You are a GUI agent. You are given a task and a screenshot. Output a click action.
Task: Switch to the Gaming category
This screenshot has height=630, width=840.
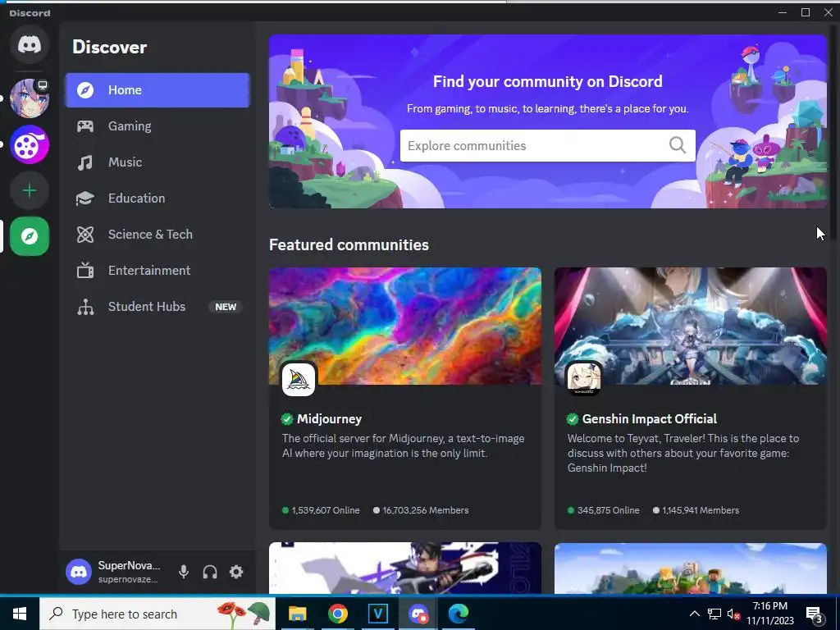(157, 126)
